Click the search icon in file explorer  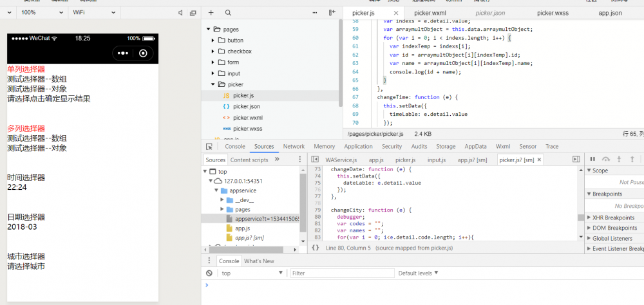tap(228, 12)
